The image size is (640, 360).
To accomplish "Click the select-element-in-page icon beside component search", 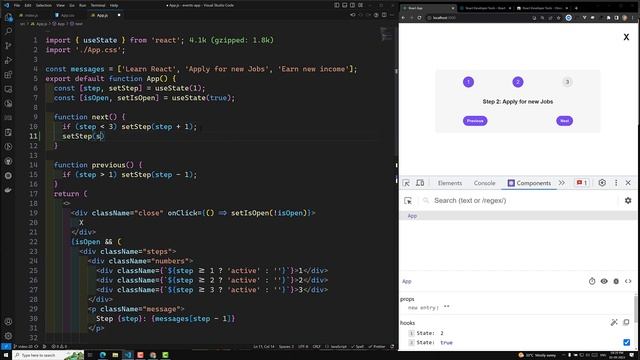I will [x=408, y=200].
